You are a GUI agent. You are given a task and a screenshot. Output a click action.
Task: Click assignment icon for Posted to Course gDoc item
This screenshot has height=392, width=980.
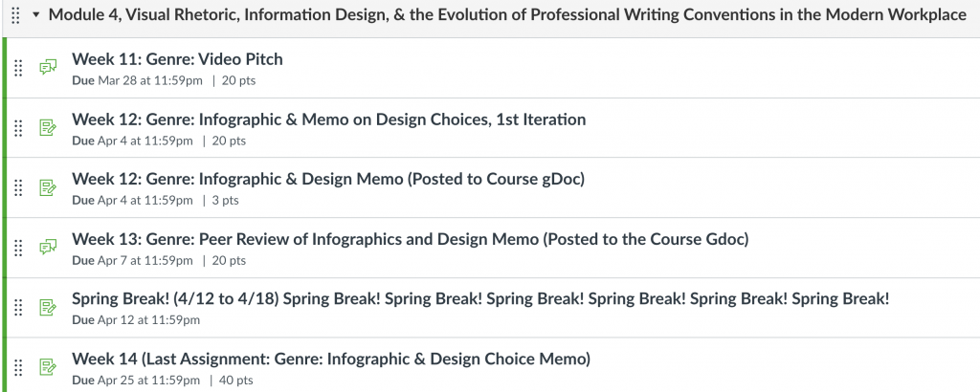[x=48, y=188]
